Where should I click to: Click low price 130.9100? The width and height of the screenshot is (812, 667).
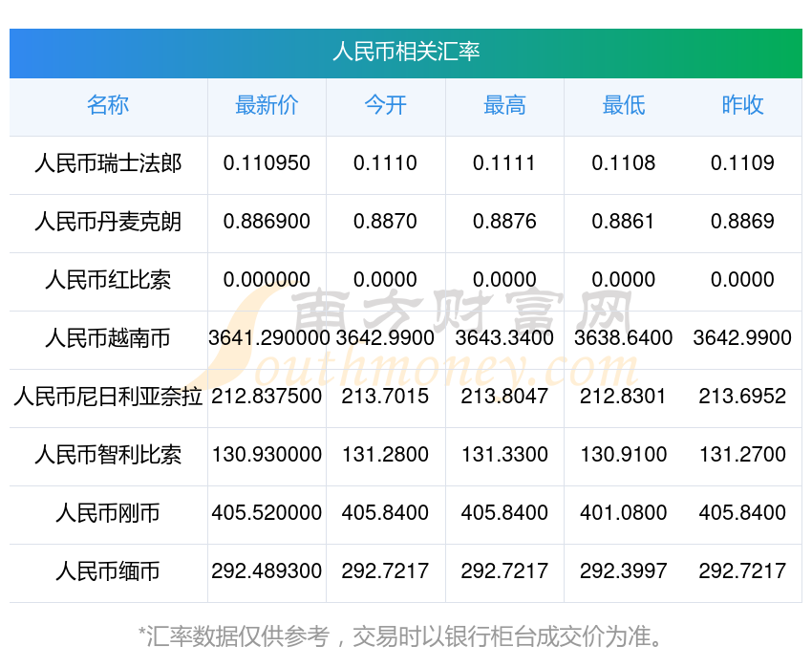coord(624,455)
